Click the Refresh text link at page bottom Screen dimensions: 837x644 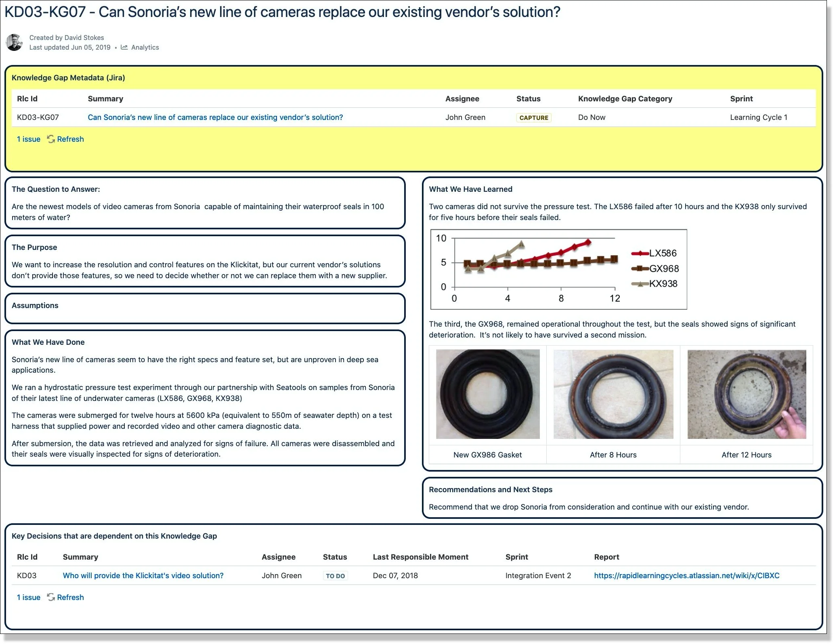coord(71,597)
